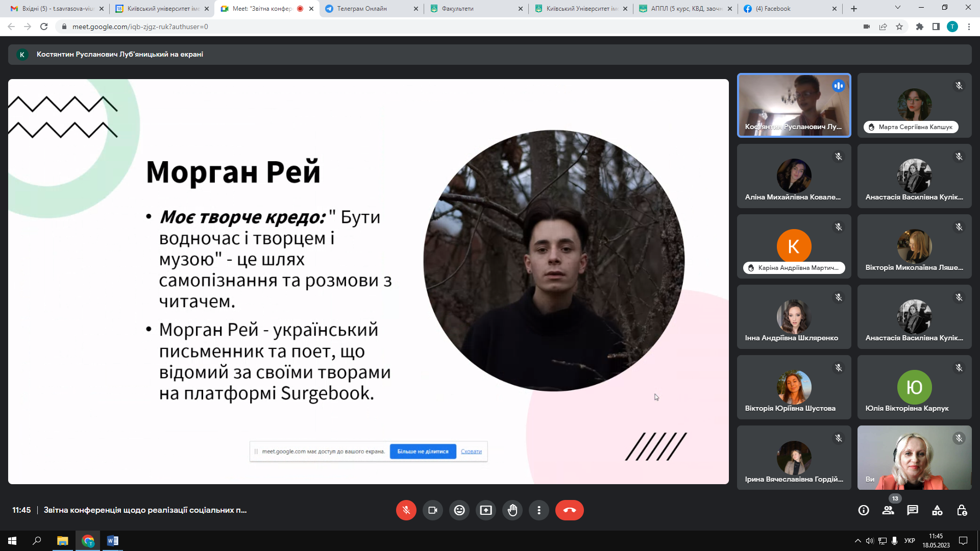Show the participants list panel
Image resolution: width=980 pixels, height=551 pixels.
[x=888, y=510]
